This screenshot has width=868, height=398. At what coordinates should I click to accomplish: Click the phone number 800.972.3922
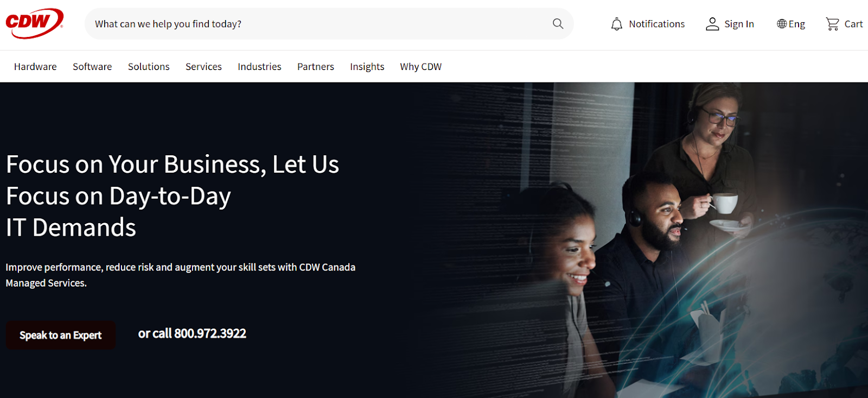[x=210, y=333]
